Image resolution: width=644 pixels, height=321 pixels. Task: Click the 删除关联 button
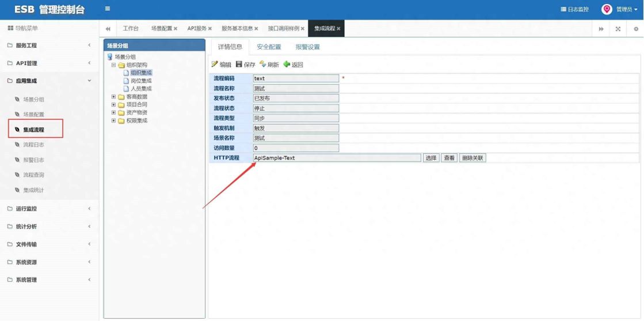pos(472,158)
